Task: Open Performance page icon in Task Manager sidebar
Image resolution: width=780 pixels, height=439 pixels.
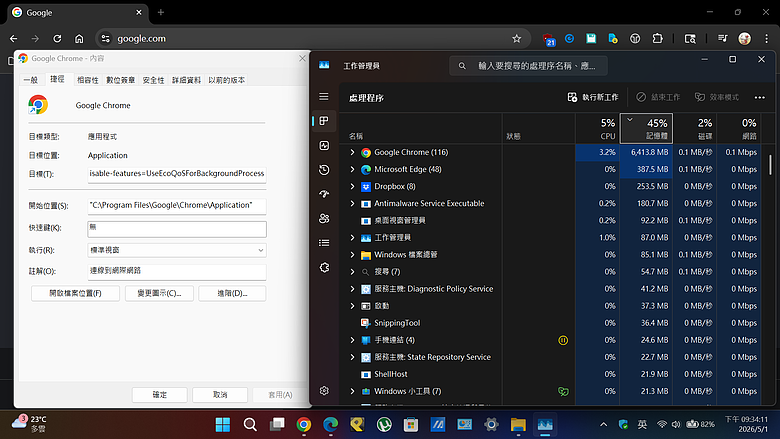Action: coord(324,145)
